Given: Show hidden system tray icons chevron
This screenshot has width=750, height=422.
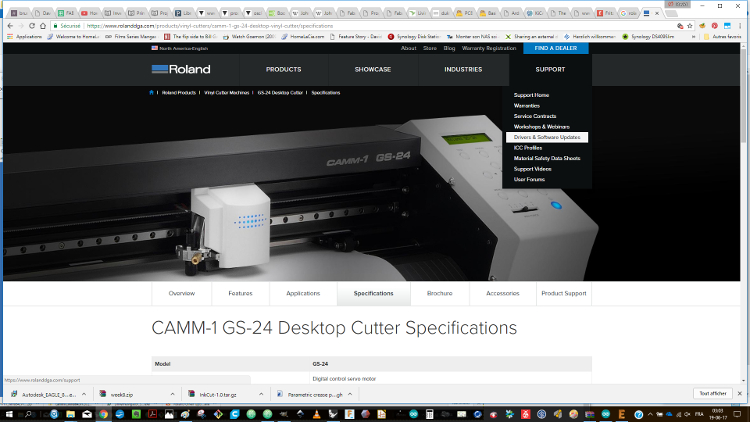Looking at the screenshot, I should [x=650, y=414].
